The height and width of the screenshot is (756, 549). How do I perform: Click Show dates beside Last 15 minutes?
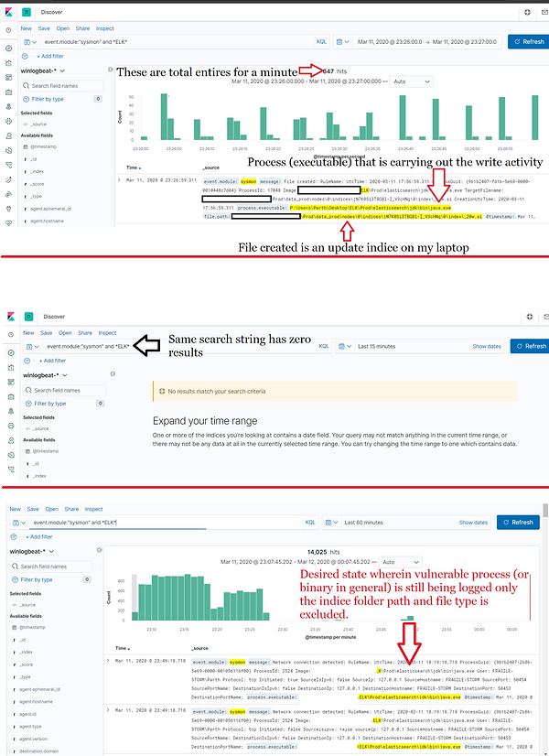pyautogui.click(x=487, y=346)
